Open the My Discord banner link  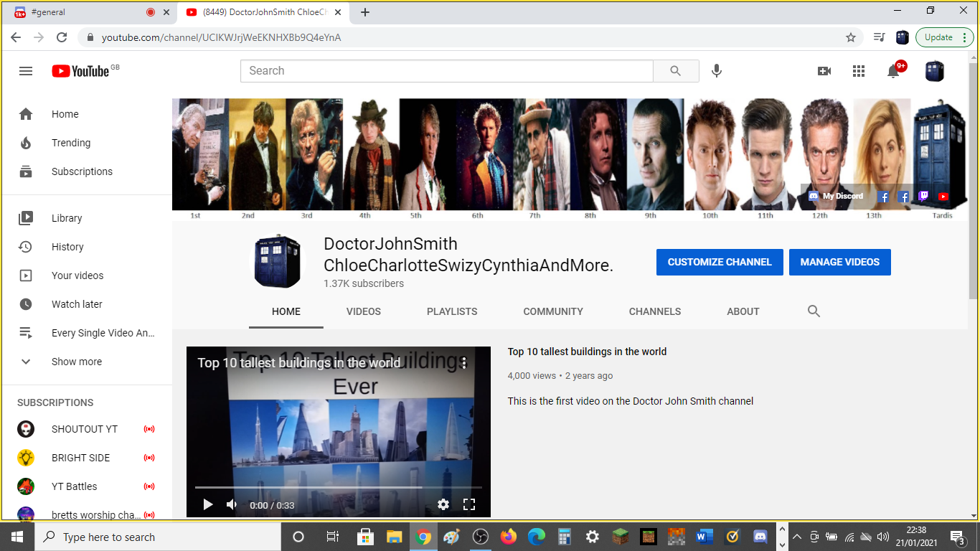click(836, 196)
